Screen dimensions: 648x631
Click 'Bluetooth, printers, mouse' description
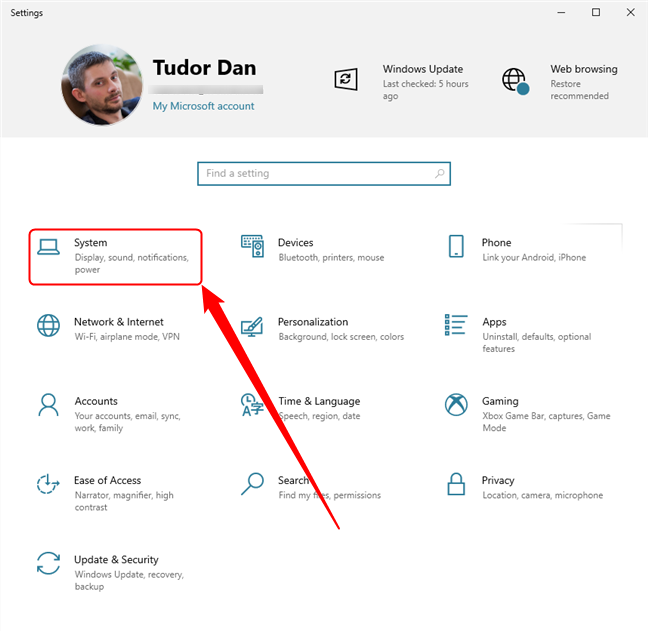point(331,258)
